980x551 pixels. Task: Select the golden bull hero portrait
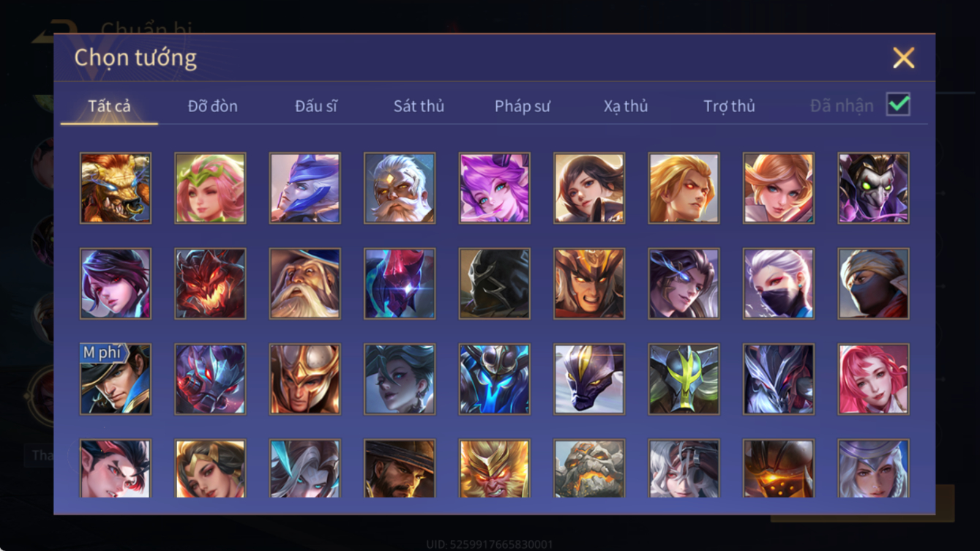click(116, 188)
